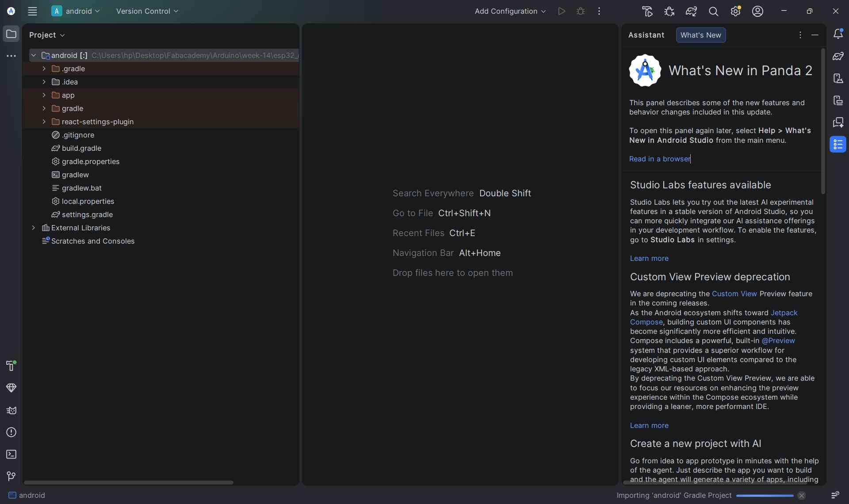Open Assistant panel options menu
849x504 pixels.
click(800, 35)
